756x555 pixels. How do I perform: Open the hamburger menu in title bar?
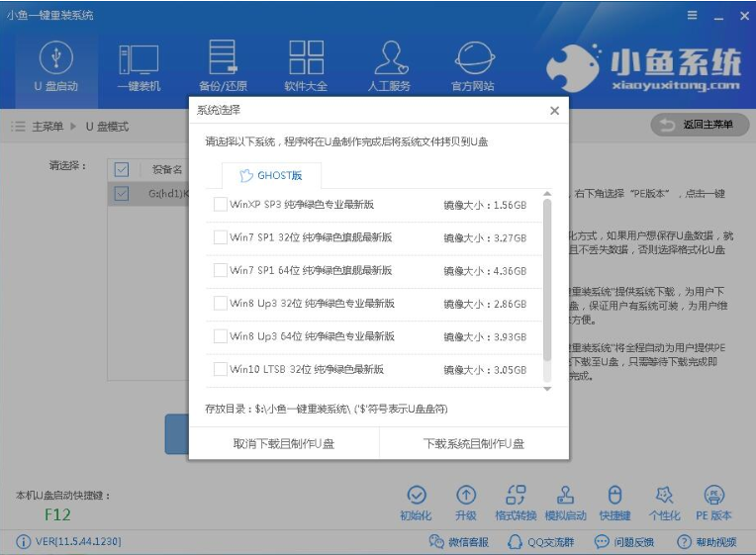click(692, 16)
